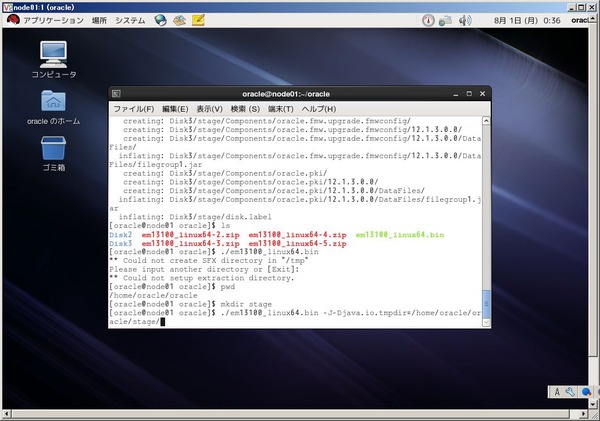
Task: Click the wrench settings tray icon
Action: coord(570,392)
